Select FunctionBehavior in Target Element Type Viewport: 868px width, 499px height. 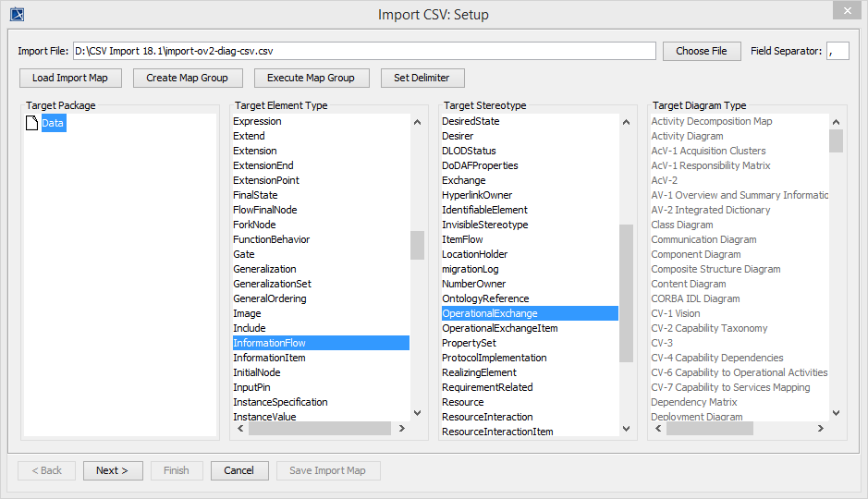click(x=271, y=239)
